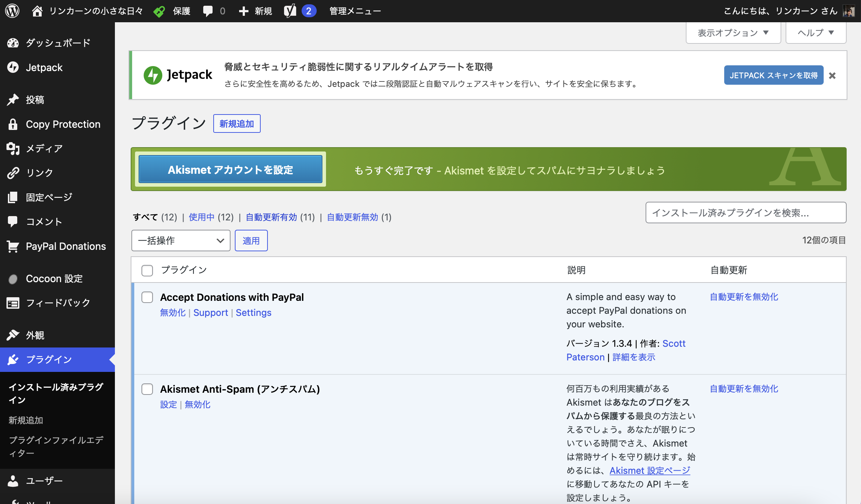Click the ダッシュボード dashboard gauge icon
The width and height of the screenshot is (861, 504).
[x=13, y=43]
